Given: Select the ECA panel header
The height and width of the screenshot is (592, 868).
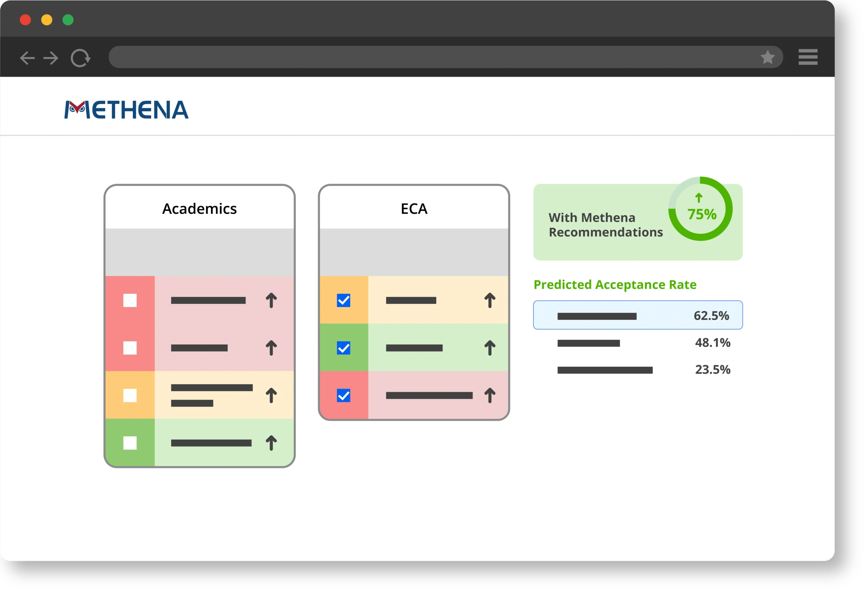Looking at the screenshot, I should (x=414, y=209).
